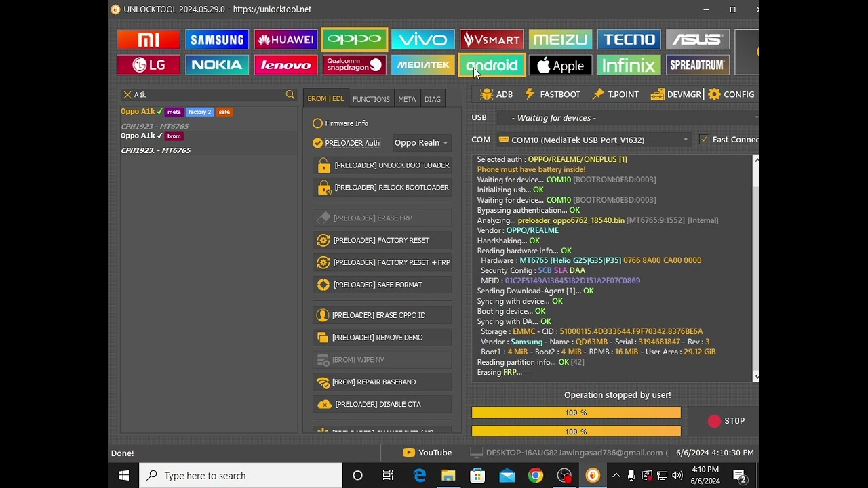Viewport: 868px width, 488px height.
Task: Select the Oppo A1k brom model entry
Action: (x=208, y=142)
